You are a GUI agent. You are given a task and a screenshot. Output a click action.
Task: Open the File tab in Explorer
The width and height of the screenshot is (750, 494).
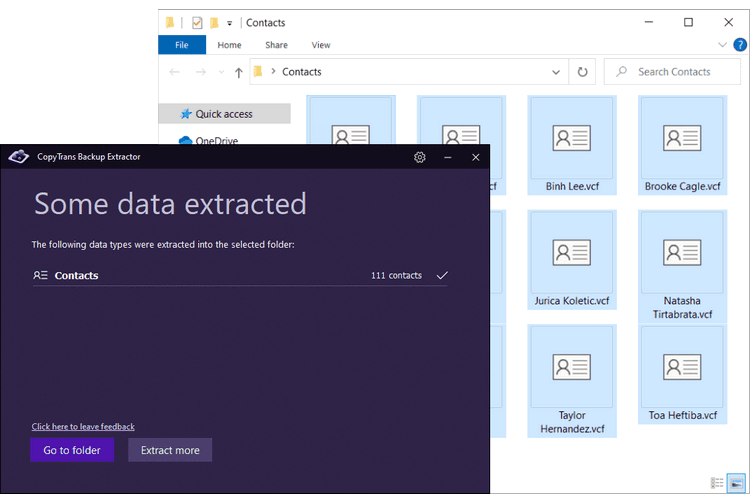pos(182,45)
